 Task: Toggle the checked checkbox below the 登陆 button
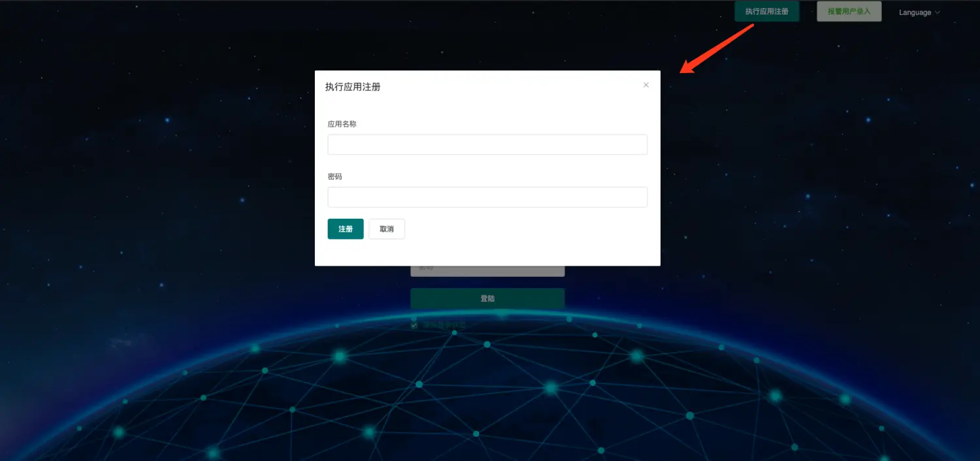pyautogui.click(x=414, y=325)
